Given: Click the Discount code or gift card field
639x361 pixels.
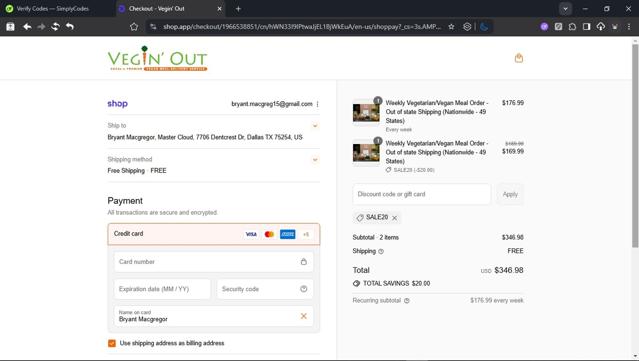Looking at the screenshot, I should (421, 194).
